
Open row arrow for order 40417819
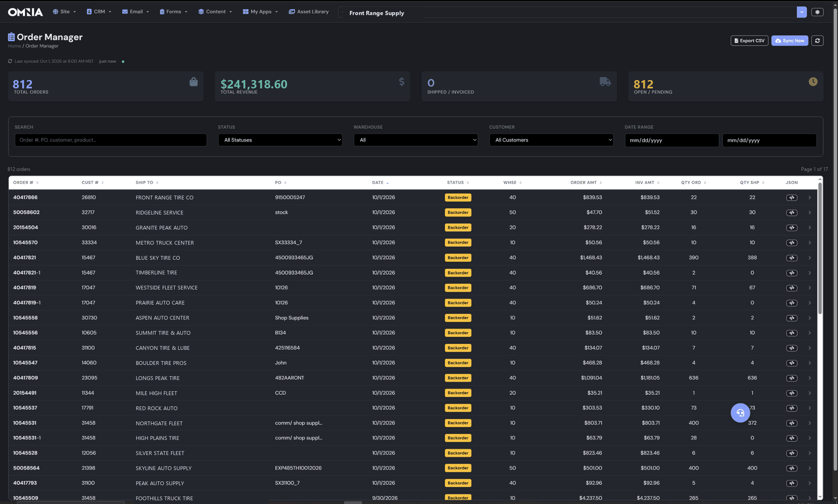[810, 288]
